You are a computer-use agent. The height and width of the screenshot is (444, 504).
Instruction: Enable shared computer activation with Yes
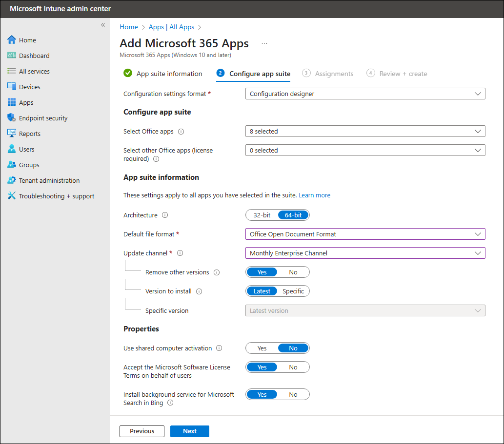click(x=262, y=348)
